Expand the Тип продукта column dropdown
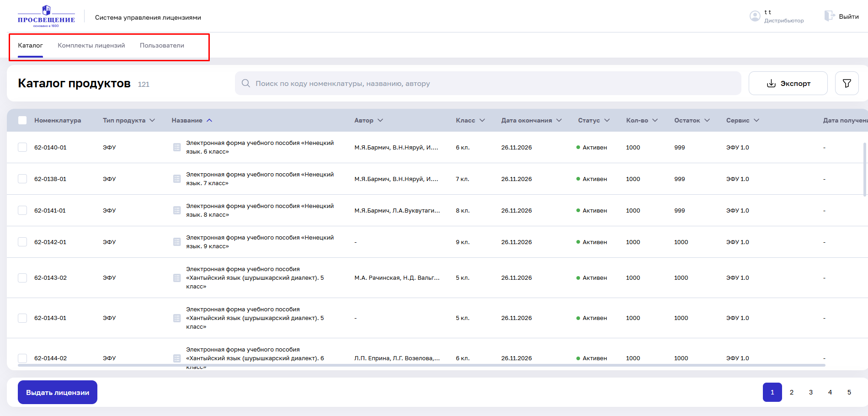 [x=152, y=120]
